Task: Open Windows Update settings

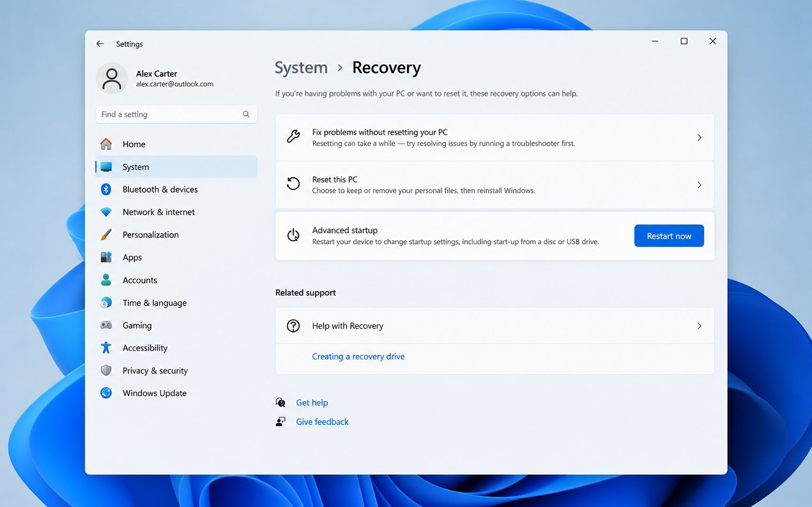Action: [x=176, y=393]
